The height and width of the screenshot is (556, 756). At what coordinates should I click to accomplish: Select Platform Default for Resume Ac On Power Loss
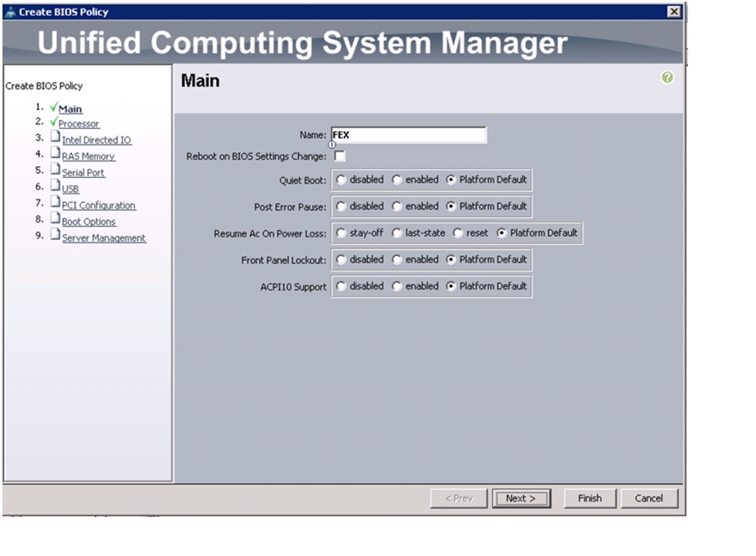[x=502, y=233]
